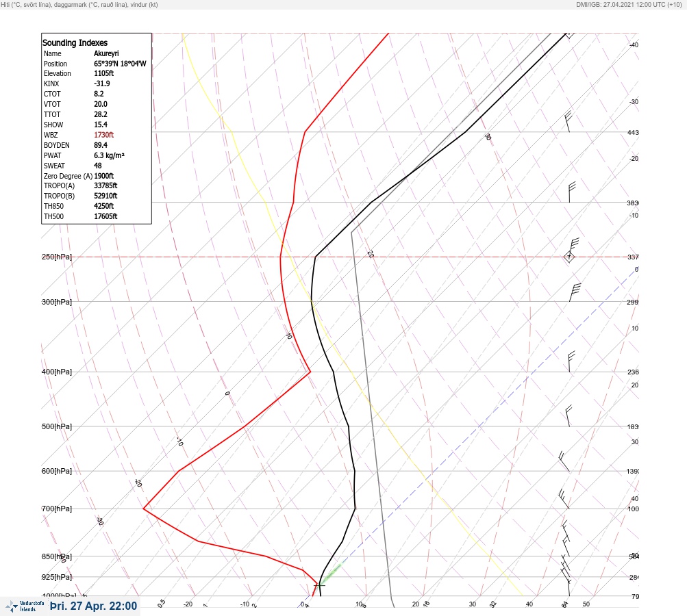Viewport: 687px width, 616px height.
Task: Click the TTOT value '28.2'
Action: (x=100, y=114)
